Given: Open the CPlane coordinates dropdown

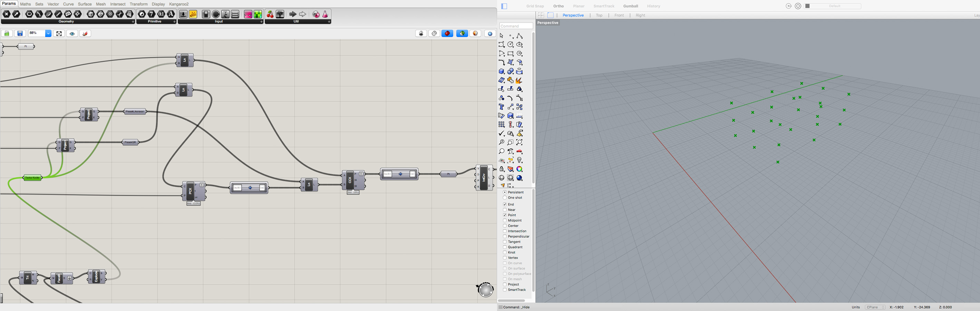Looking at the screenshot, I should pos(875,307).
